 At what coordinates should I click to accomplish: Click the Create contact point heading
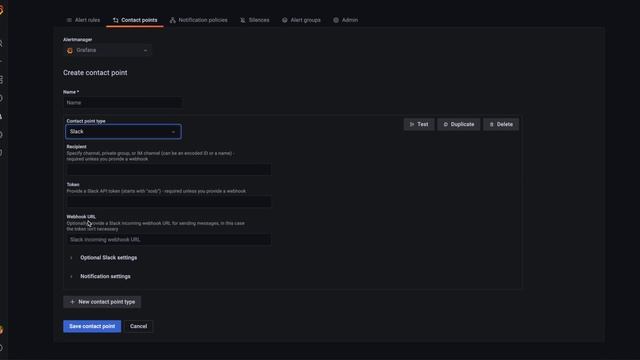click(x=95, y=73)
